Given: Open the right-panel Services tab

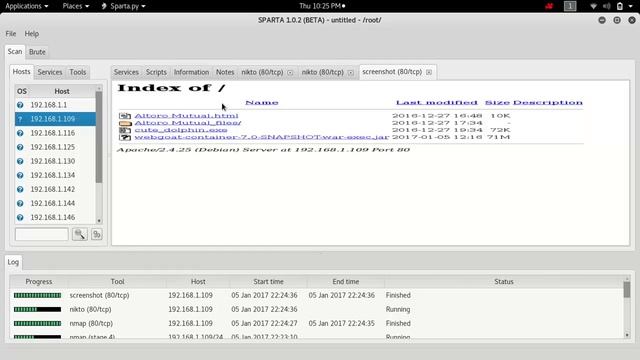Looking at the screenshot, I should 126,72.
